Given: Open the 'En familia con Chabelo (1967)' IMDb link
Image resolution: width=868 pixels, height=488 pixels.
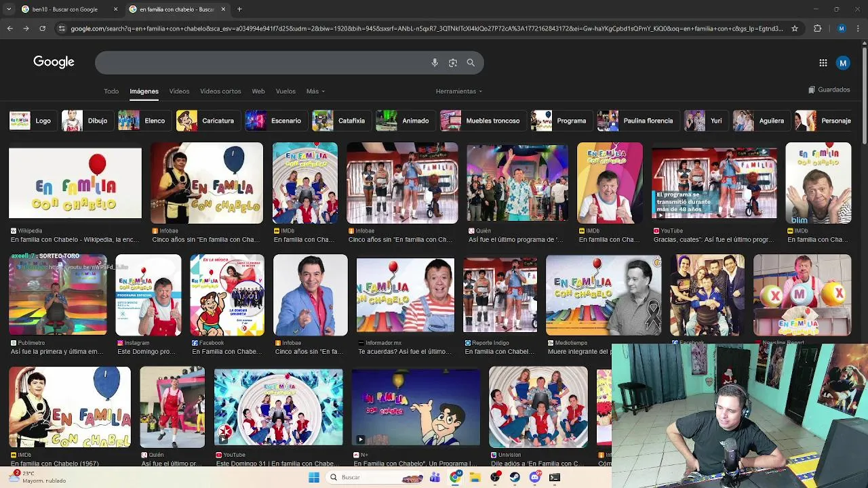Looking at the screenshot, I should pos(55,464).
